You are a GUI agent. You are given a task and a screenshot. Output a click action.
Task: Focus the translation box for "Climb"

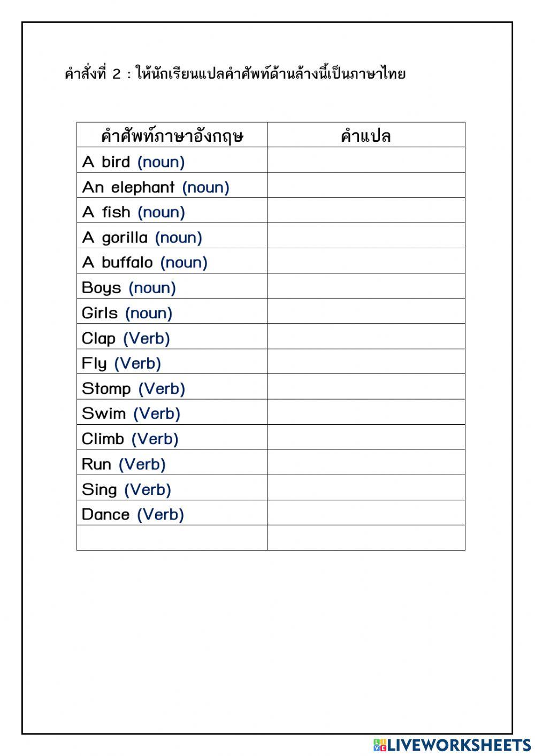[366, 437]
